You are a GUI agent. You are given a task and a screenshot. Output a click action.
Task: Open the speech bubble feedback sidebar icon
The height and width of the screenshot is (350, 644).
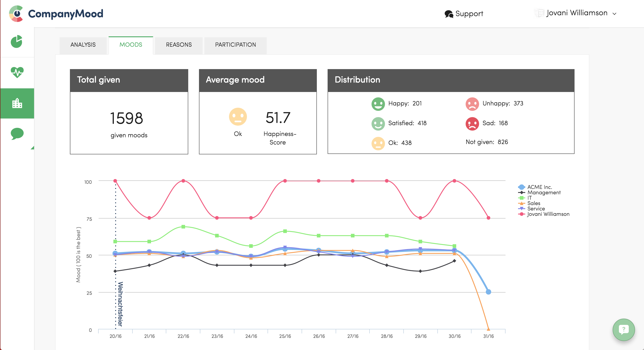pyautogui.click(x=17, y=134)
